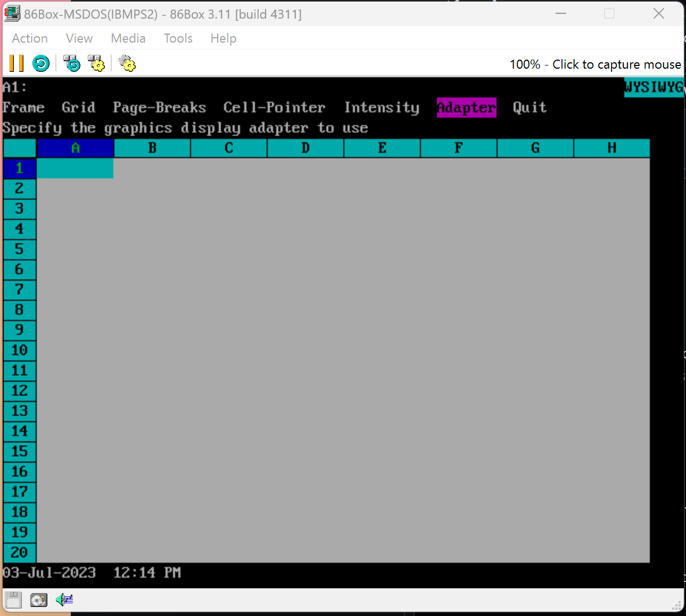Click the CD-ROM status bar icon
The width and height of the screenshot is (686, 616).
click(38, 599)
